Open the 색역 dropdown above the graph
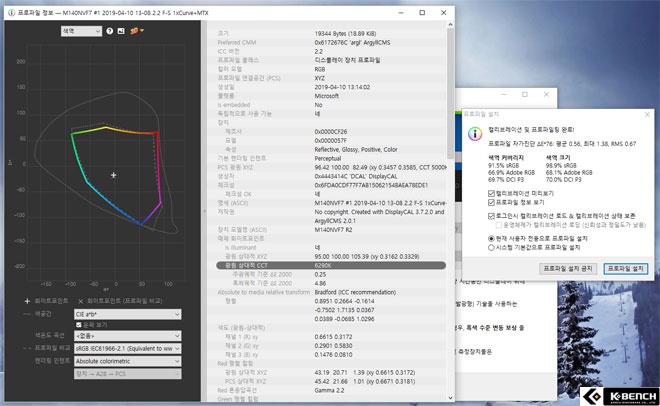660x406 pixels. coord(81,31)
